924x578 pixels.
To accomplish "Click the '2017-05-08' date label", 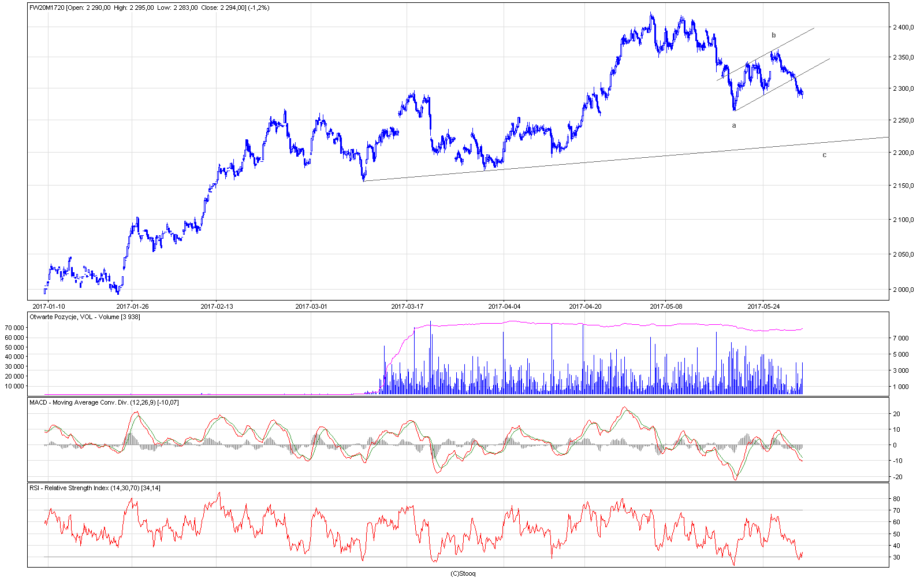I will point(666,306).
